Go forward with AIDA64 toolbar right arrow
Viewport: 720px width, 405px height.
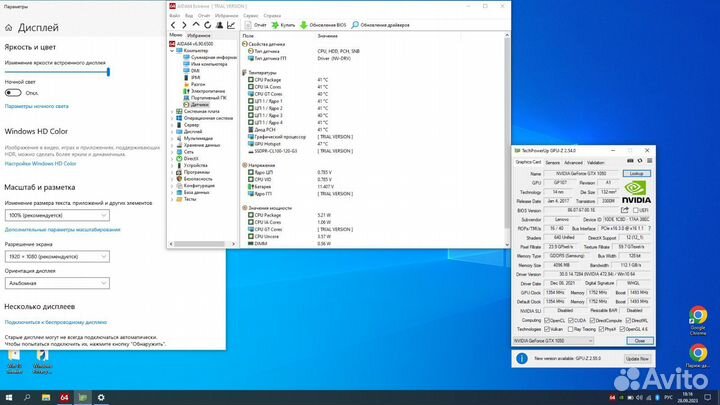(x=184, y=25)
